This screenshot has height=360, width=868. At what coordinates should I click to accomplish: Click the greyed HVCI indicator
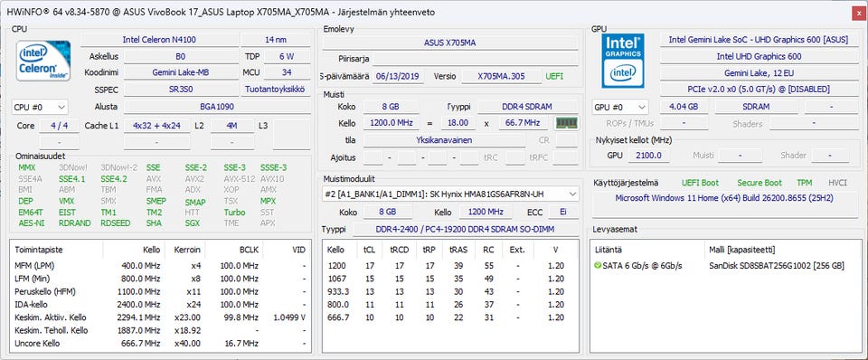[837, 182]
